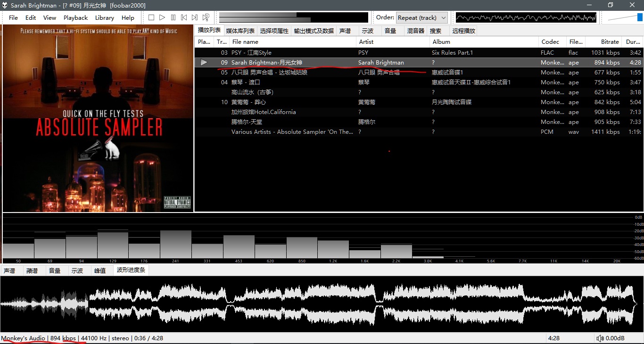This screenshot has width=644, height=344.
Task: Open the Playback menu
Action: tap(75, 18)
